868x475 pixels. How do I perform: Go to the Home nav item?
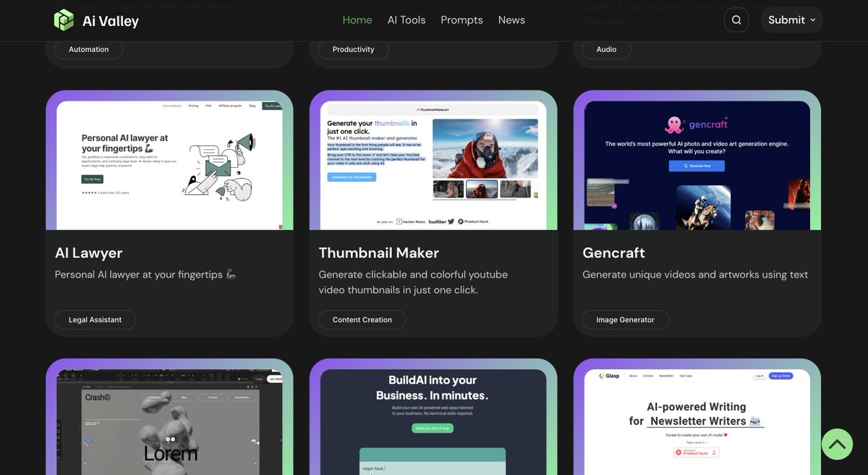[357, 20]
